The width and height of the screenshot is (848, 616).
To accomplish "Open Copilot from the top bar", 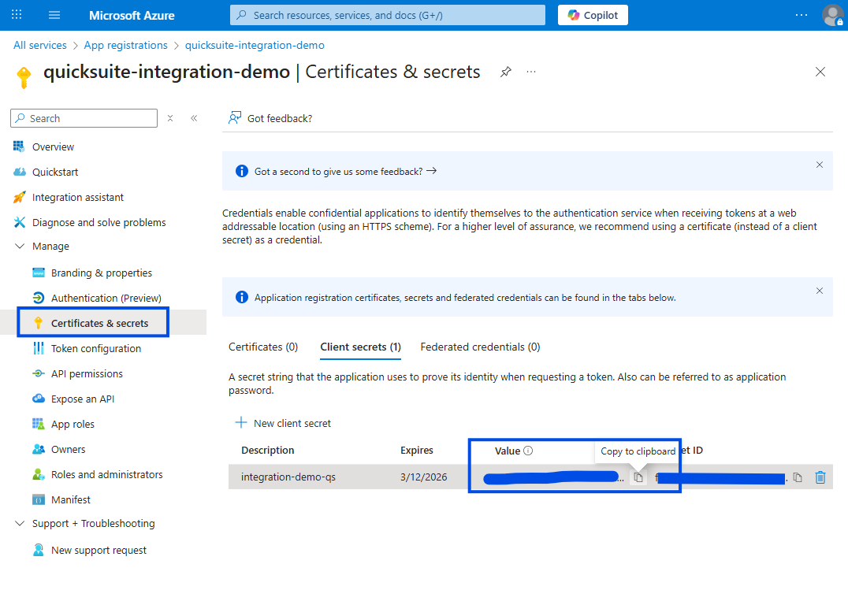I will click(593, 15).
